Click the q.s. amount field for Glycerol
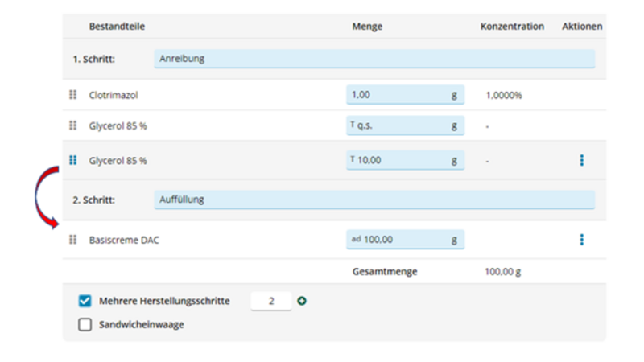The width and height of the screenshot is (644, 362). tap(398, 125)
